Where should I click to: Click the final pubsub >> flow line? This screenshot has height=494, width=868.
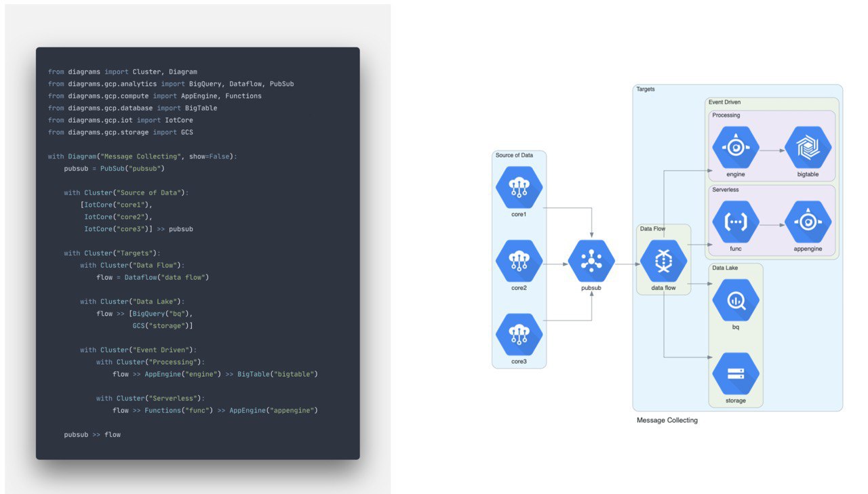coord(92,435)
